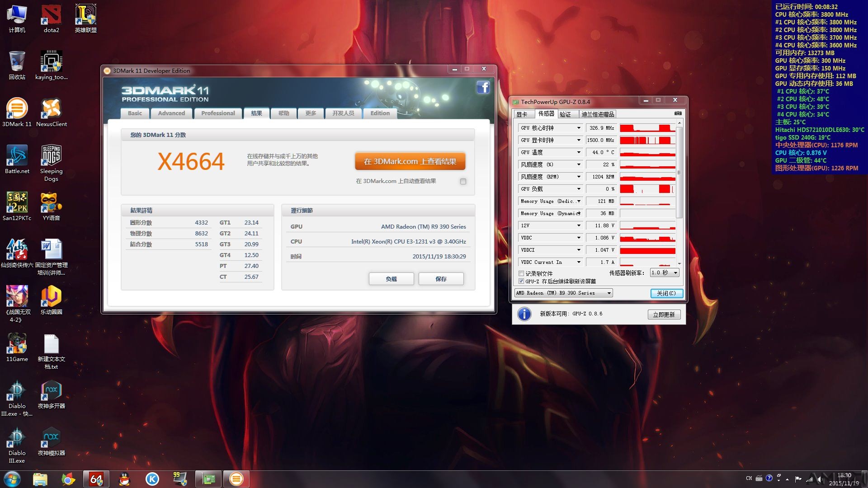Open the GPU-Z taskbar icon
868x488 pixels.
tap(208, 479)
